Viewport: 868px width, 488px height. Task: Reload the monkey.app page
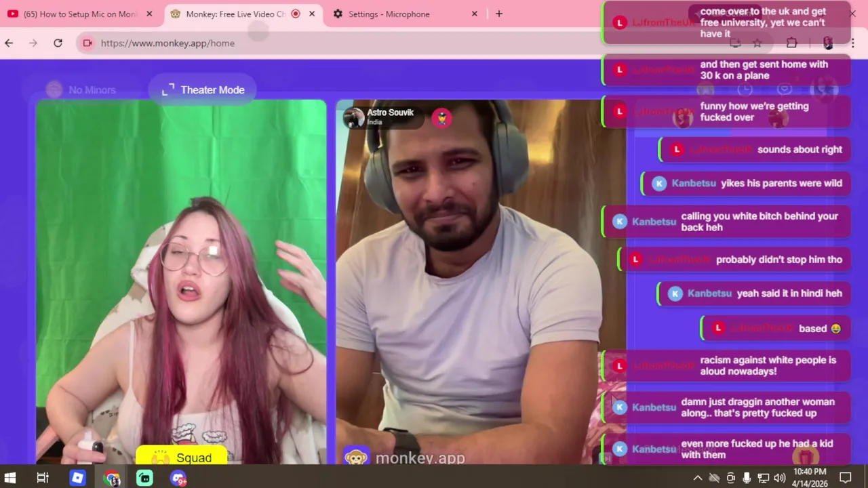point(58,43)
